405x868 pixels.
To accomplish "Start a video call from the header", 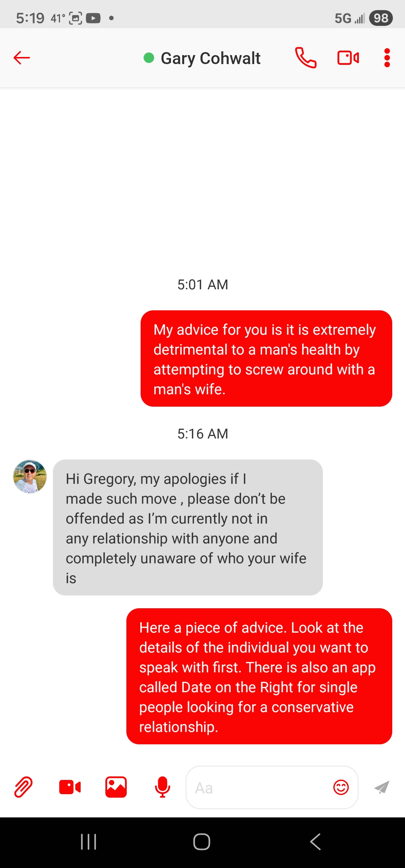I will point(348,58).
